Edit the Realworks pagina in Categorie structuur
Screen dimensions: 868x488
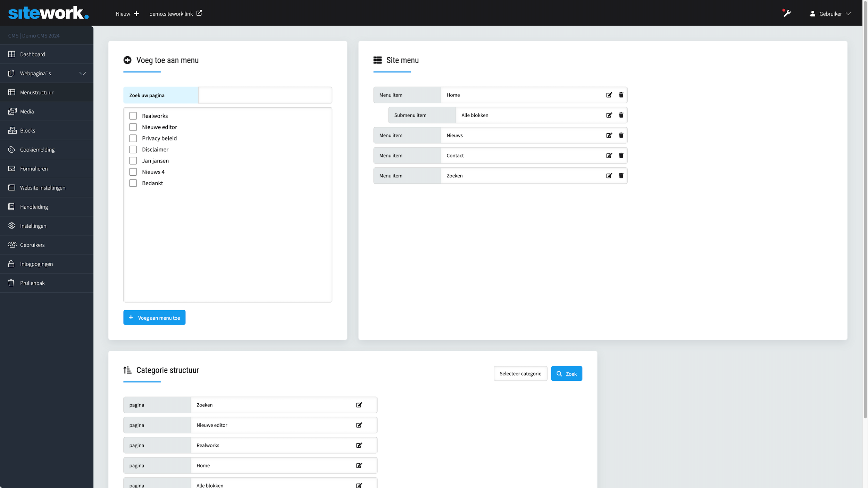pyautogui.click(x=359, y=445)
